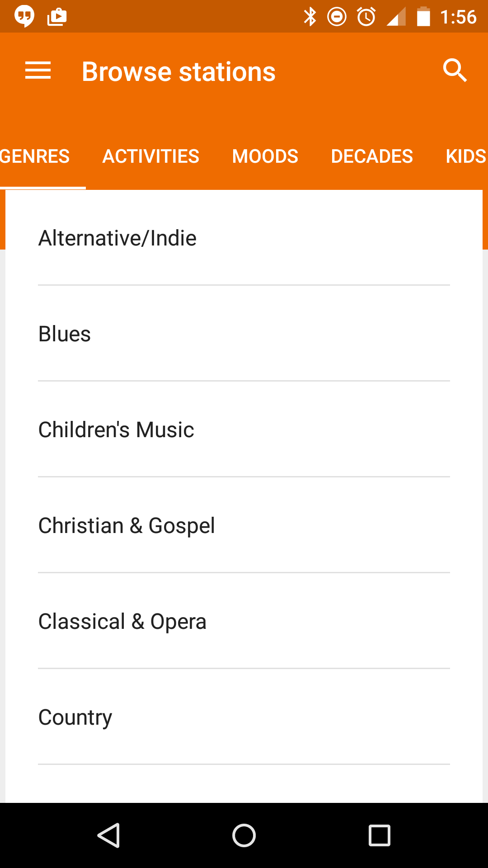Image resolution: width=488 pixels, height=868 pixels.
Task: Switch to the Moods tab
Action: pos(265,156)
